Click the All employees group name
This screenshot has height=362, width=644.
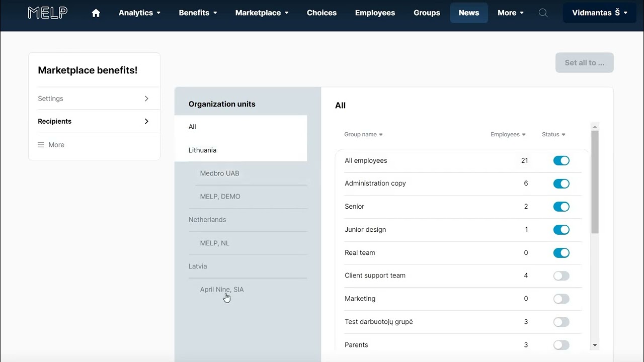click(x=366, y=160)
